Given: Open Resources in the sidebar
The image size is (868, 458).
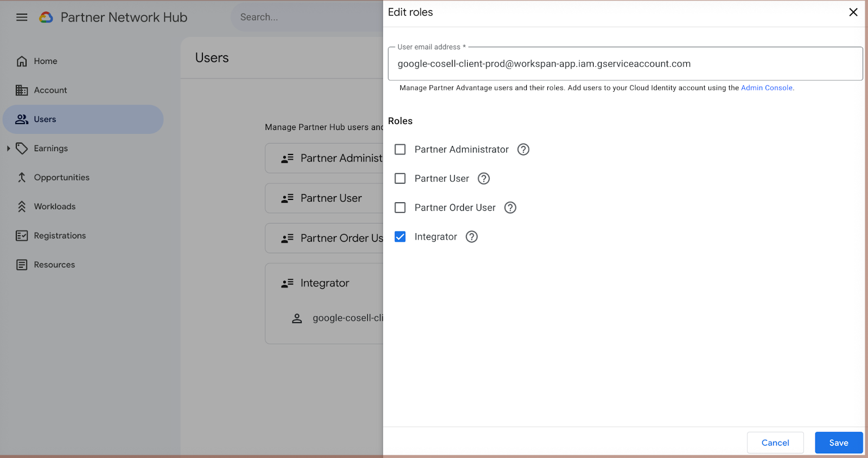Looking at the screenshot, I should (x=83, y=265).
